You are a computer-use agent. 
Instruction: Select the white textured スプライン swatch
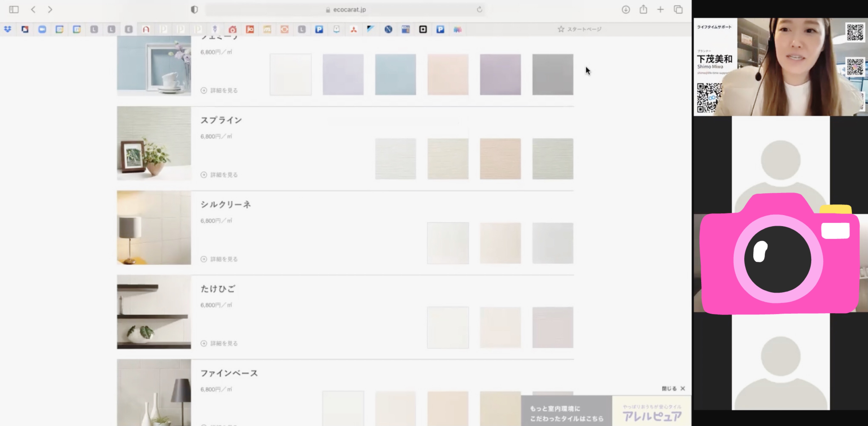396,159
